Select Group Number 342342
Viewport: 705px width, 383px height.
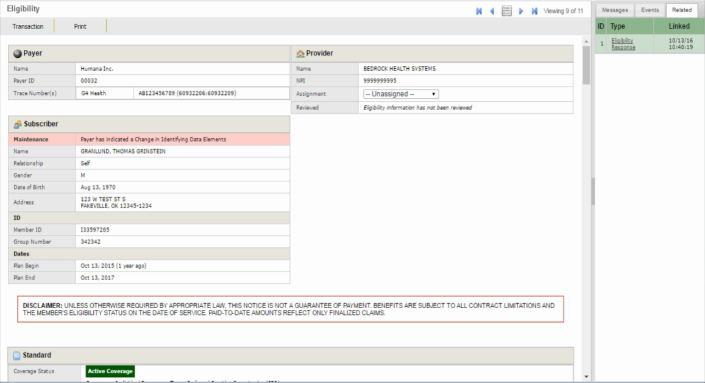[90, 242]
